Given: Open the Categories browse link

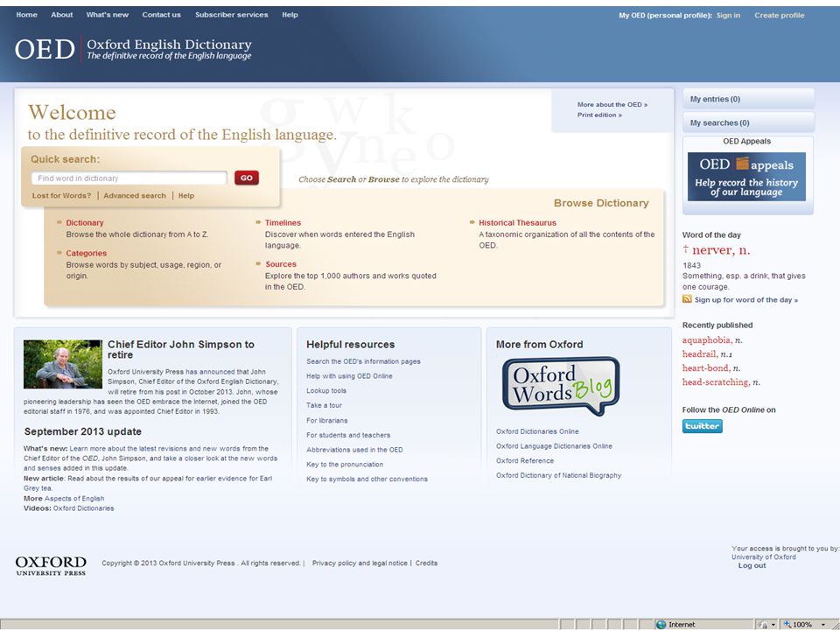Looking at the screenshot, I should (x=87, y=254).
